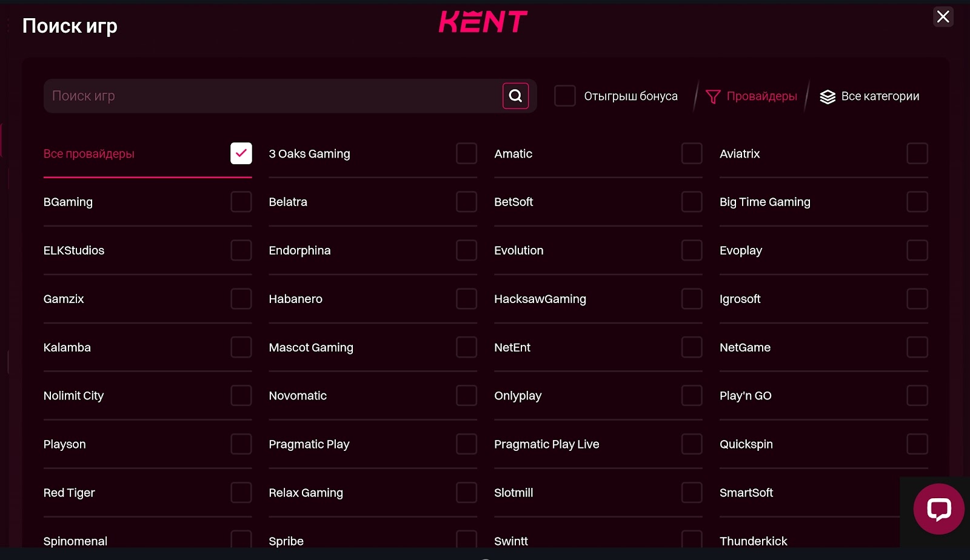The image size is (970, 560).
Task: Close the game search overlay
Action: coord(943,16)
